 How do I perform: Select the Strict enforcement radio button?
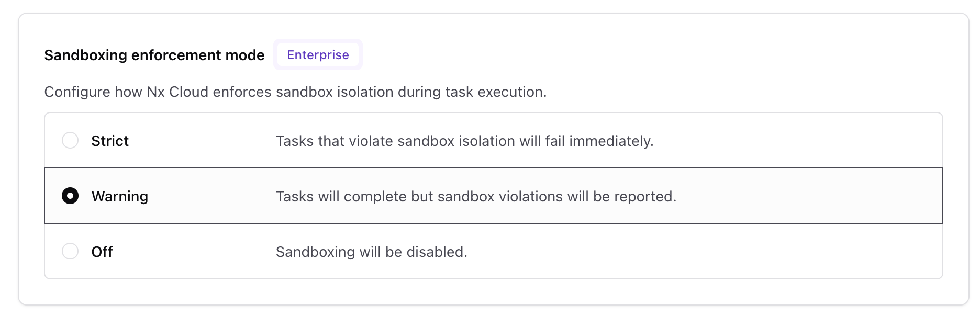click(70, 140)
